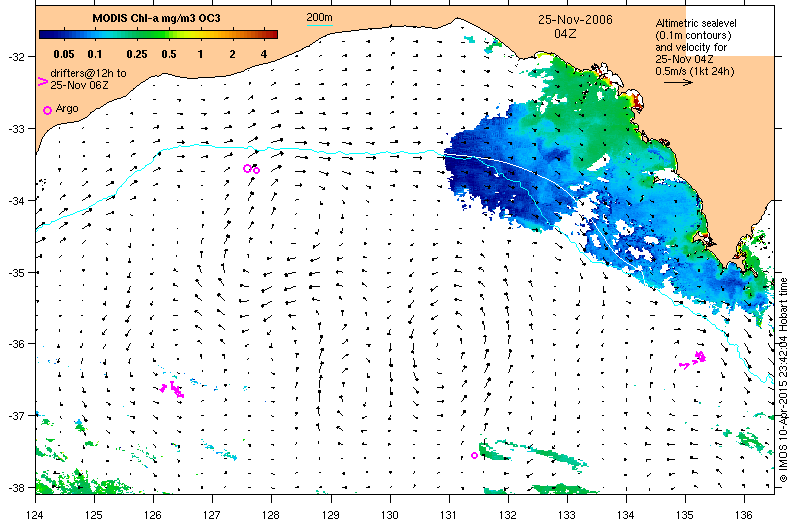This screenshot has width=800, height=520.
Task: Click the Argo legend circle symbol
Action: [x=47, y=110]
